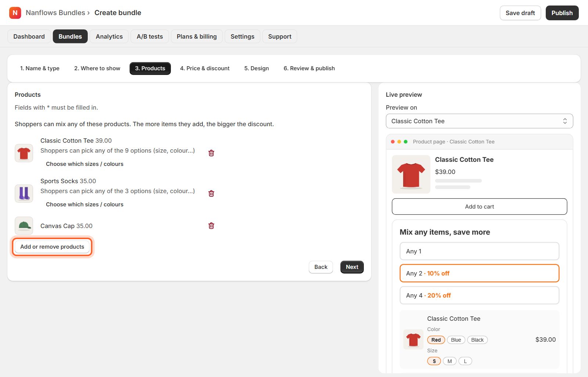Select the Red color option
588x377 pixels.
coord(436,340)
